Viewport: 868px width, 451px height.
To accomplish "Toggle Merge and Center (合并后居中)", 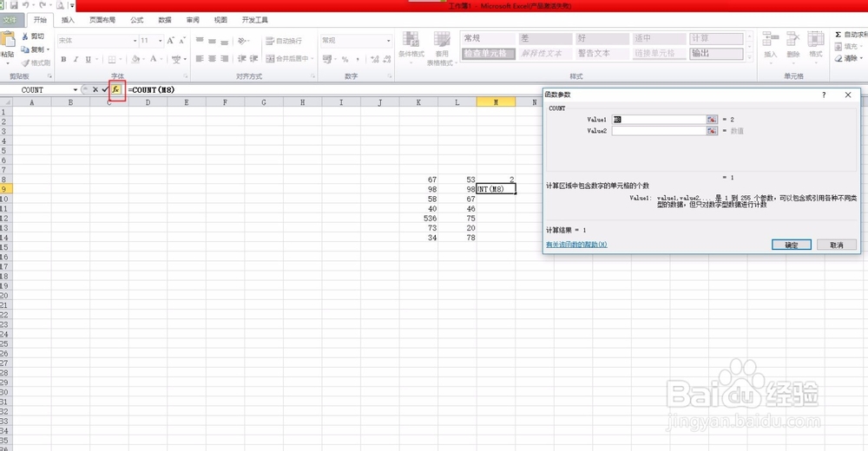I will pos(287,59).
